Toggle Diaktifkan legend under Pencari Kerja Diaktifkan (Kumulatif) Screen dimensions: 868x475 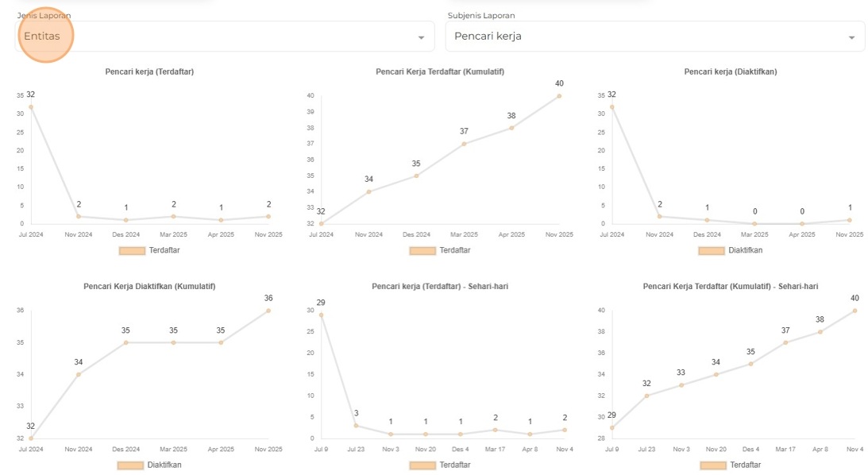[131, 465]
